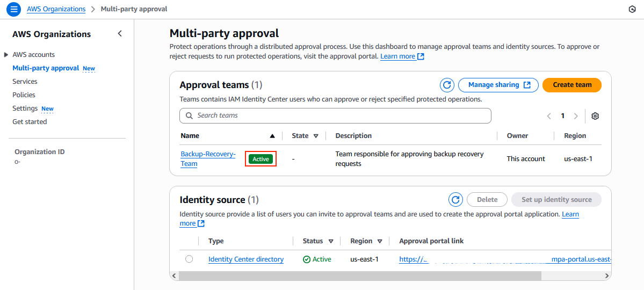Open Approval teams table preferences gear
Screen dimensions: 644x290
595,116
